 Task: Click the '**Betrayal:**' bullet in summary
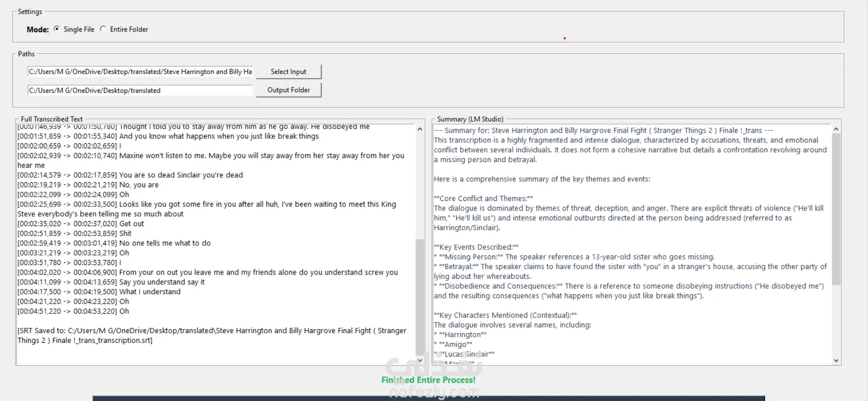(x=630, y=271)
